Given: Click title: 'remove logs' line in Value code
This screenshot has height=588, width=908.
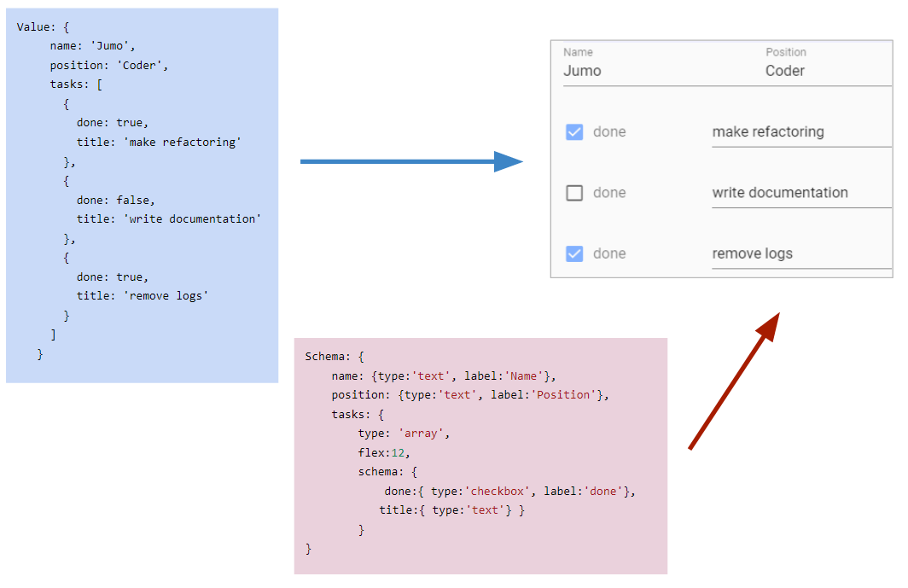Looking at the screenshot, I should click(143, 296).
